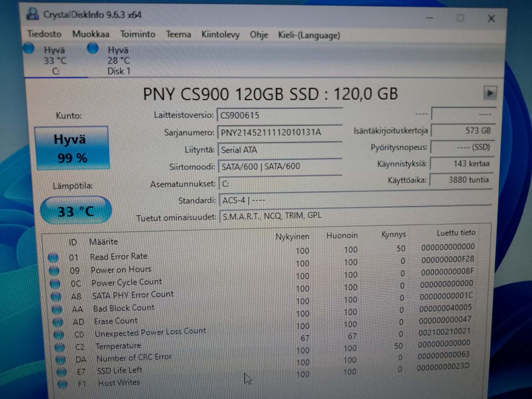Select the Power Cycle Count row text
The height and width of the screenshot is (399, 532).
(126, 282)
